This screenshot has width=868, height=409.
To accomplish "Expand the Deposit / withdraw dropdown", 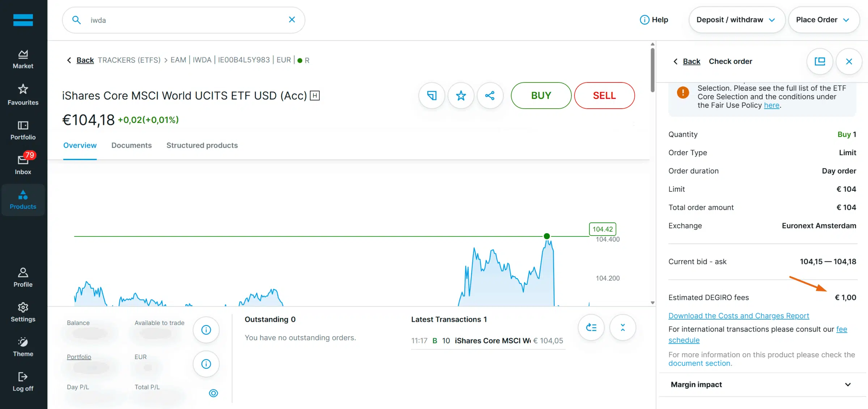I will [x=737, y=20].
